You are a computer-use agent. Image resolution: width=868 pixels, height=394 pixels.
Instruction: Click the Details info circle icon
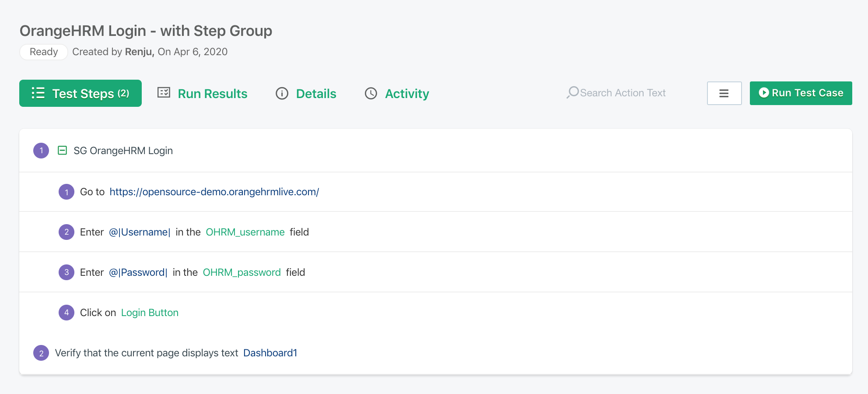point(282,93)
